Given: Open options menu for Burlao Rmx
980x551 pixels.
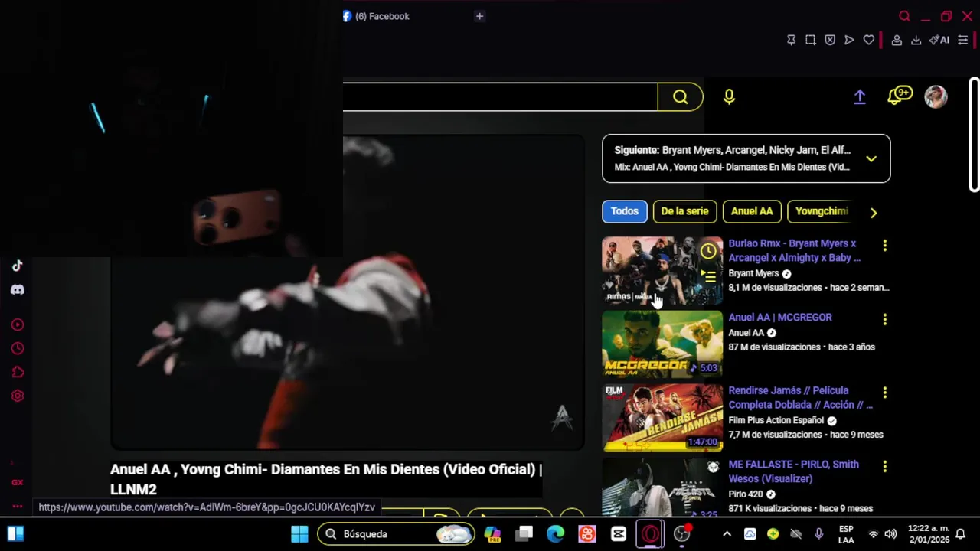Looking at the screenshot, I should [x=885, y=246].
